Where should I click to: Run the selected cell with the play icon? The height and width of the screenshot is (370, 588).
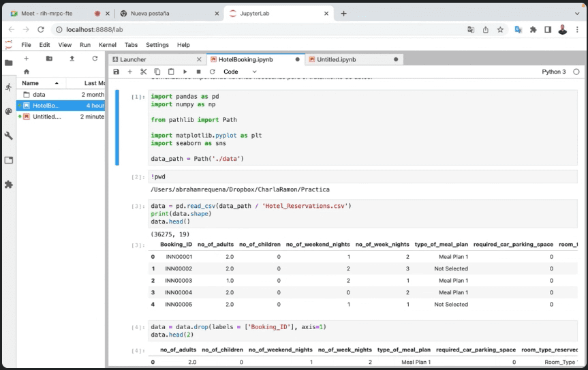[185, 72]
